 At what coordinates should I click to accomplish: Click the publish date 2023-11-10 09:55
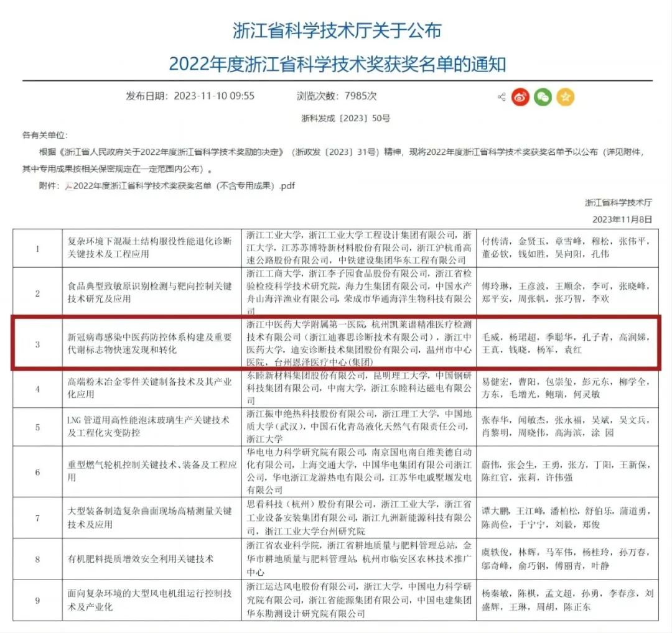(x=214, y=96)
